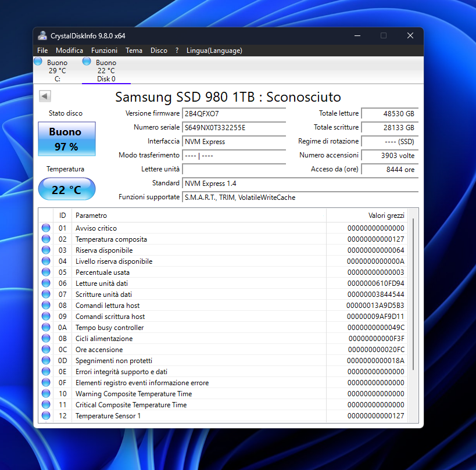Image resolution: width=476 pixels, height=470 pixels.
Task: Open the Disco menu
Action: [159, 51]
